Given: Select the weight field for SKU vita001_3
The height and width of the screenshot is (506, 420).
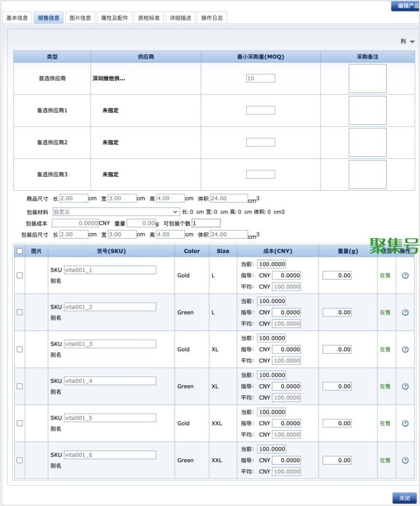Looking at the screenshot, I should 337,350.
